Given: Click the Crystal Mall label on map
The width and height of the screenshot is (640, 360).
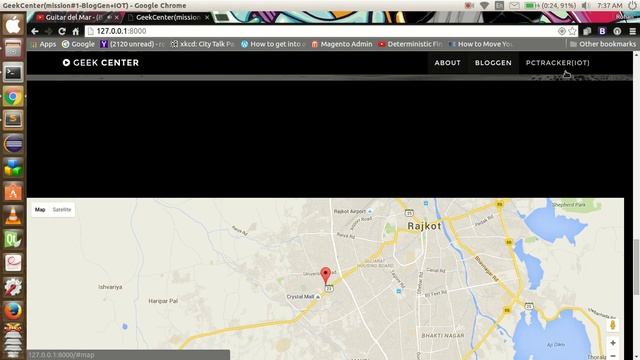Looking at the screenshot, I should (300, 297).
